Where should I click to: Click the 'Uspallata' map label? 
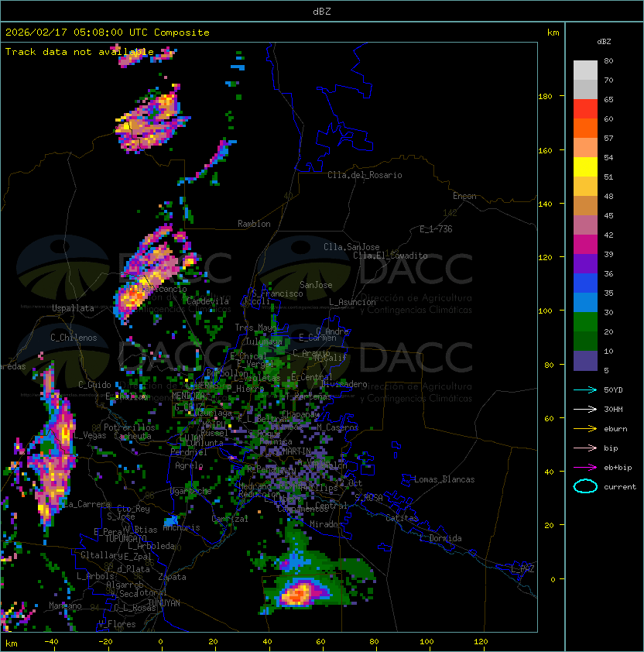[73, 308]
